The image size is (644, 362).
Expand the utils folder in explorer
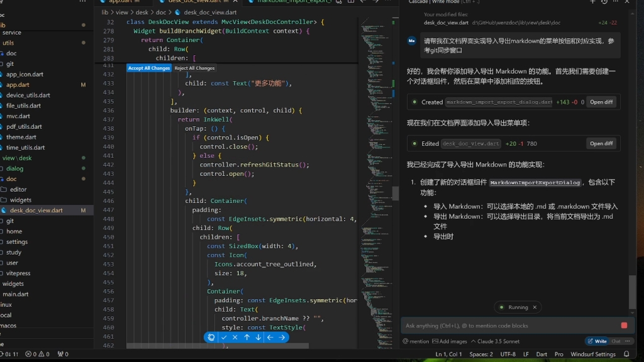[8, 43]
